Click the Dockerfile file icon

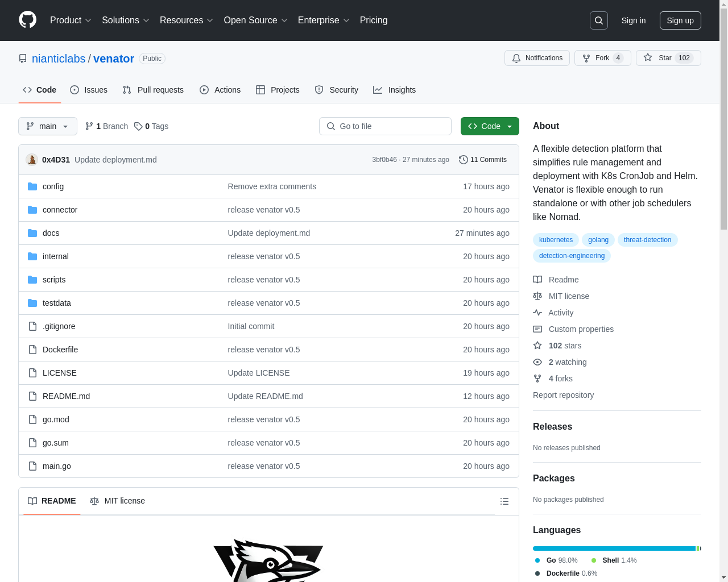tap(32, 350)
